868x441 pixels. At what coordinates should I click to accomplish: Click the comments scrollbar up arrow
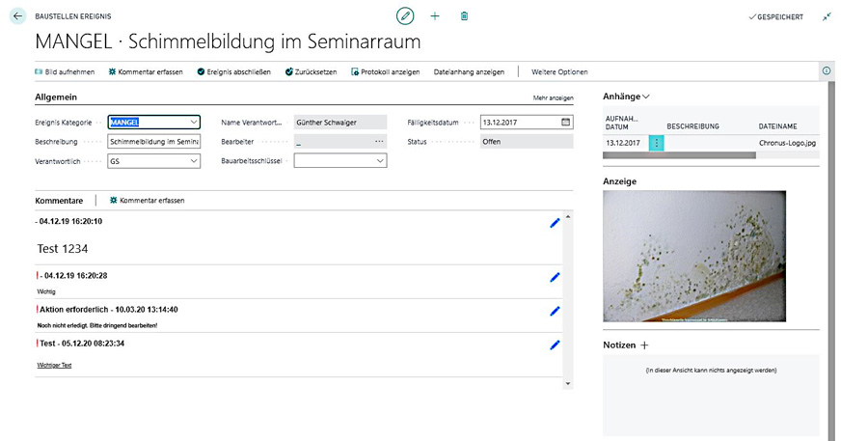coord(568,216)
